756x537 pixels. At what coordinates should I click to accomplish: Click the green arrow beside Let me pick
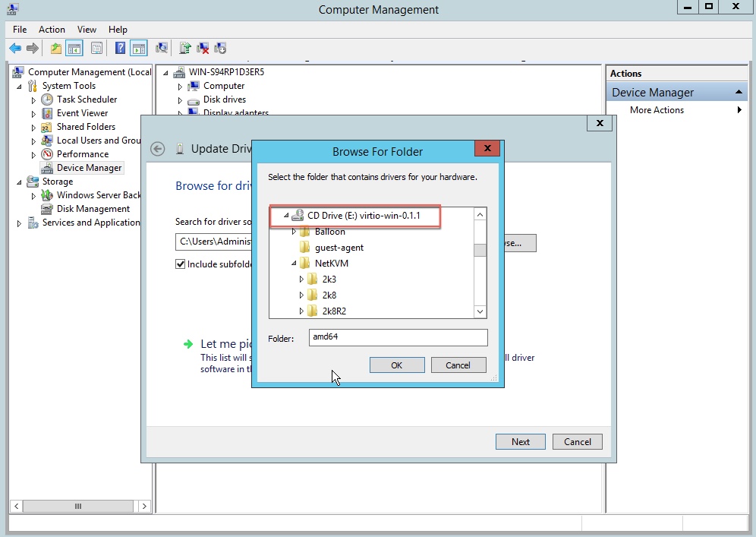[x=188, y=344]
